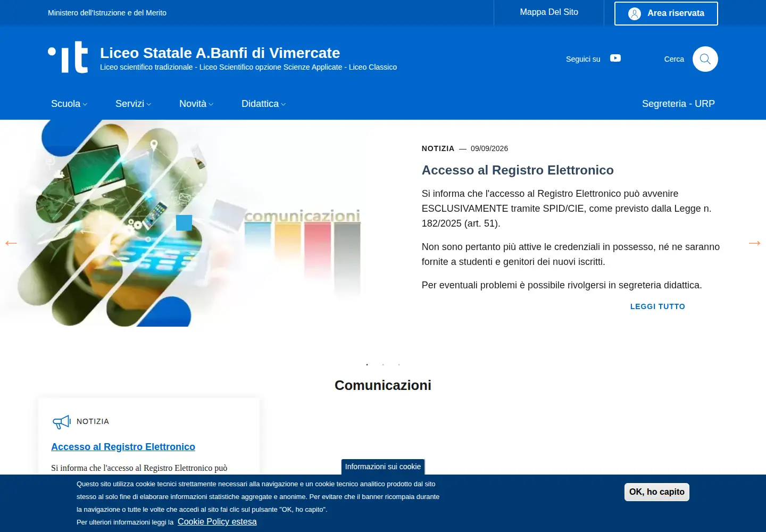Viewport: 766px width, 532px height.
Task: Go to the previous carousel slide arrow
Action: coord(11,243)
